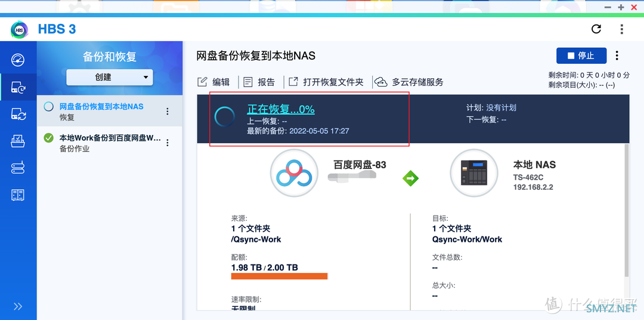Click the 百度网盘-83 account name
The height and width of the screenshot is (320, 644).
[x=360, y=165]
